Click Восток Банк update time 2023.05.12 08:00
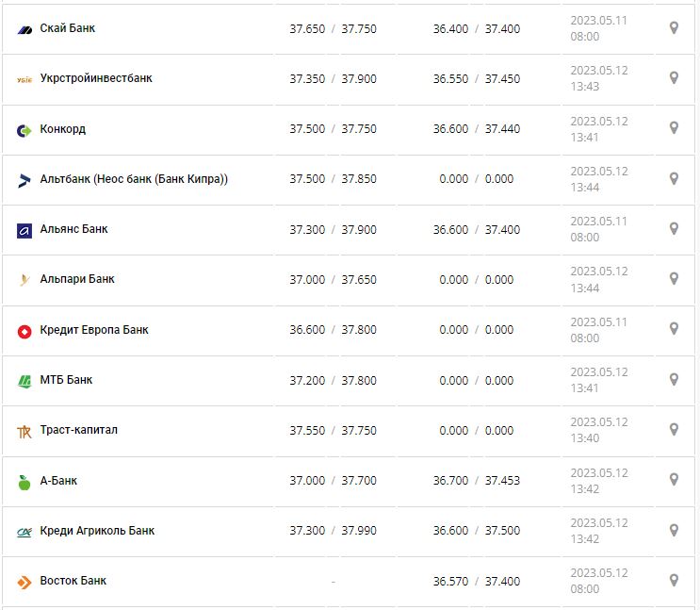Screen dimensions: 700x610 coord(598,581)
